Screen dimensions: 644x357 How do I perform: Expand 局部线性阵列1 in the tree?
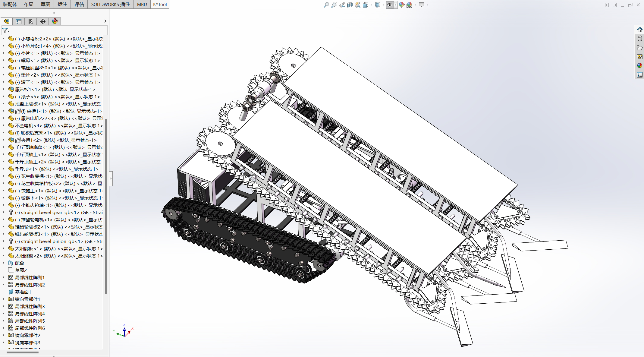tap(4, 277)
